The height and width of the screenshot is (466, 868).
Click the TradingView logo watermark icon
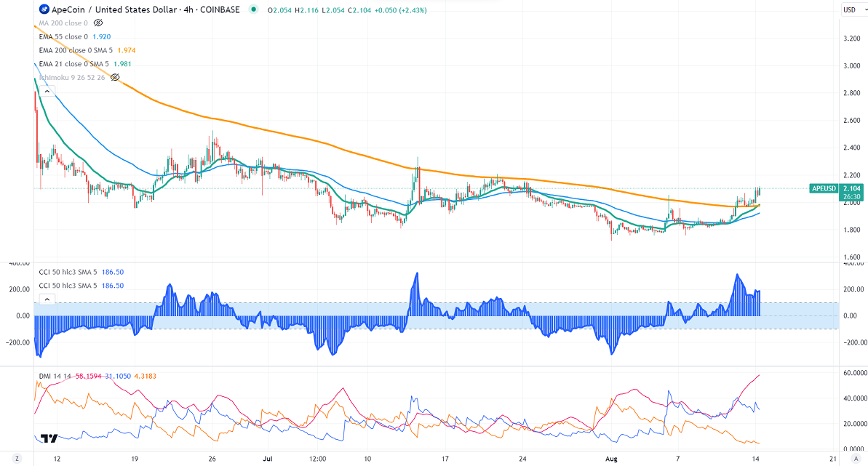point(49,439)
